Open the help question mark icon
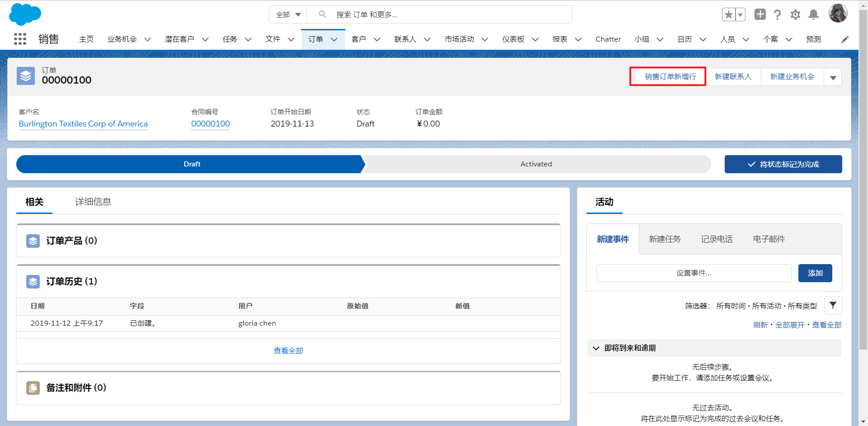The width and height of the screenshot is (868, 426). coord(778,14)
